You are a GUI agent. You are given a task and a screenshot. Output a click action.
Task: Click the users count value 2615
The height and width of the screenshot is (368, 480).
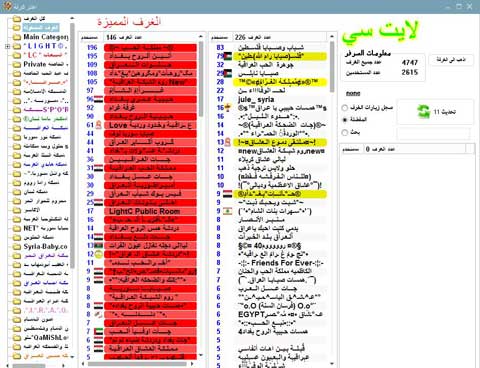click(410, 72)
